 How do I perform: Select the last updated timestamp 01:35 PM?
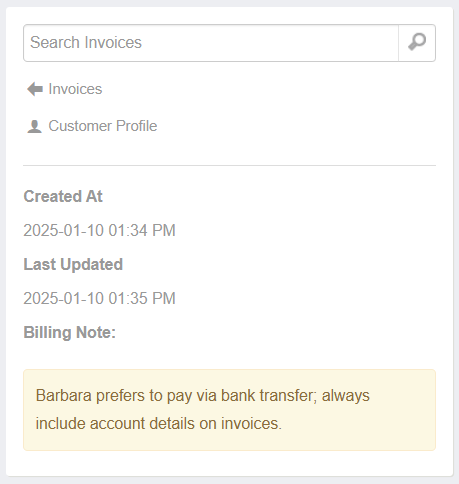coord(142,298)
